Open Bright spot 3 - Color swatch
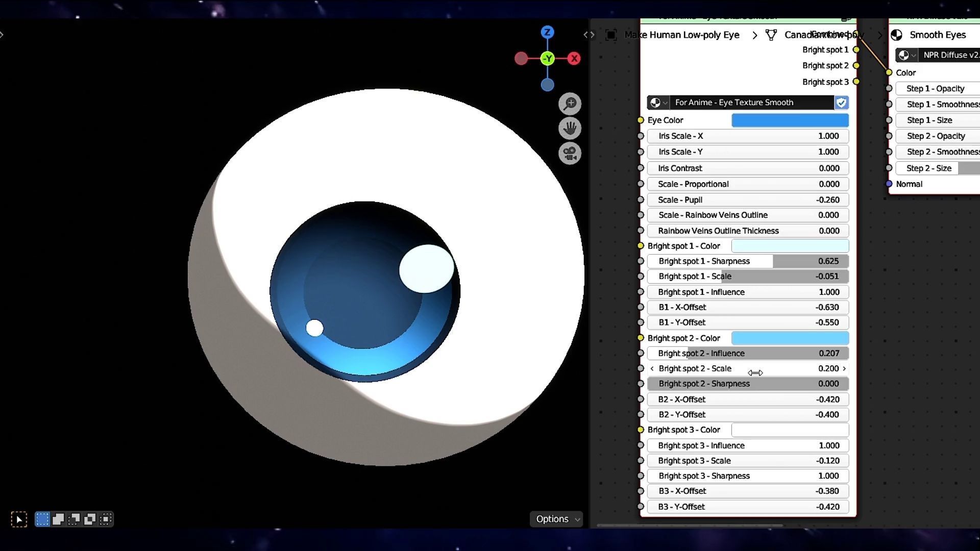The height and width of the screenshot is (551, 980). pos(790,430)
